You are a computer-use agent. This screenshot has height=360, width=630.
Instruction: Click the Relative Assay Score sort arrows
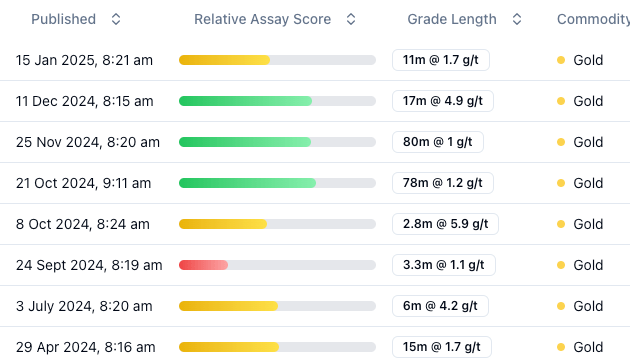(351, 19)
